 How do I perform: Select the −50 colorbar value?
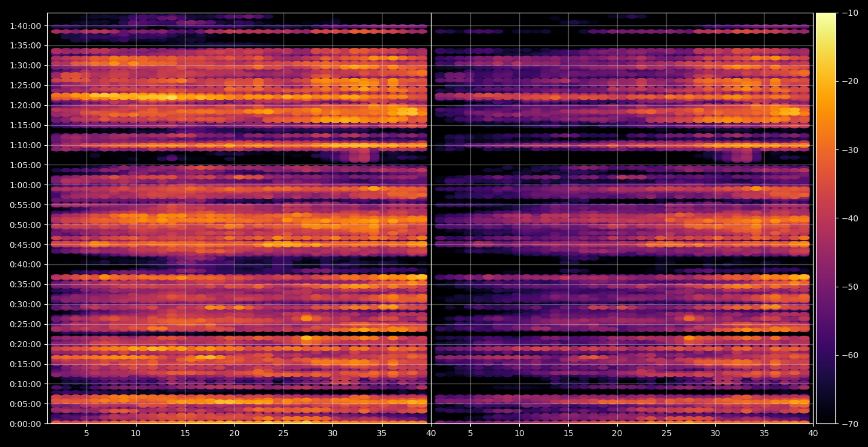[849, 287]
